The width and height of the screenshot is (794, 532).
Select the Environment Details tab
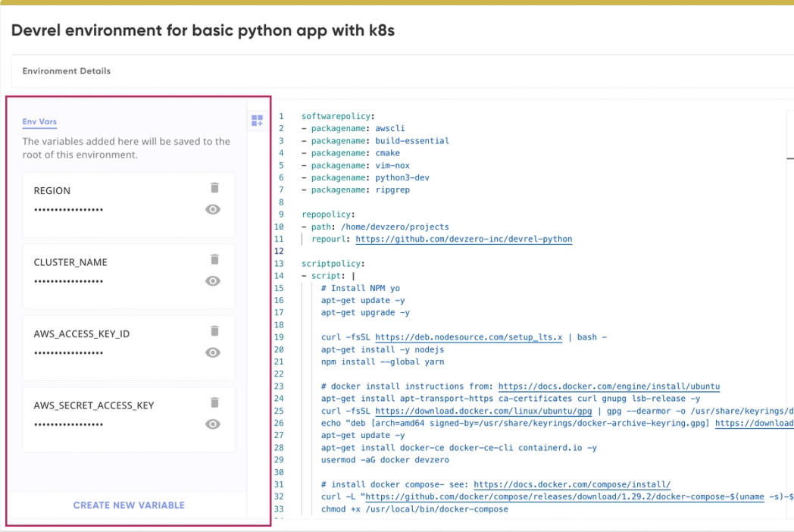tap(67, 71)
